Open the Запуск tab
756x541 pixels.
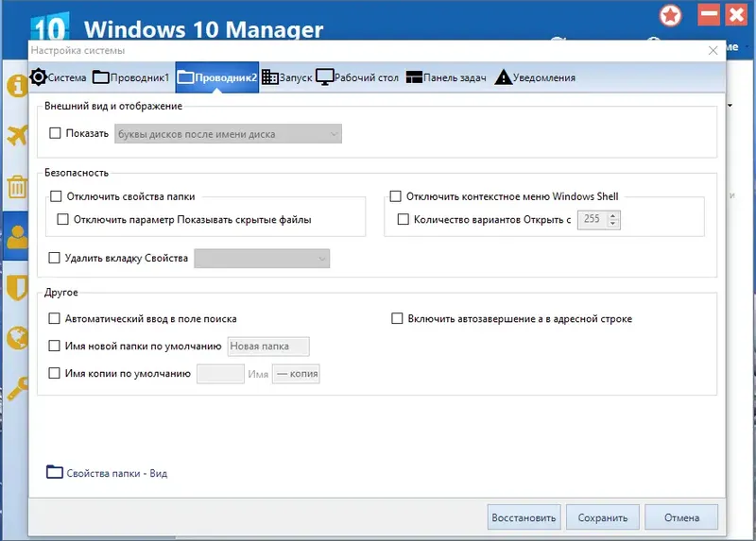pyautogui.click(x=287, y=77)
